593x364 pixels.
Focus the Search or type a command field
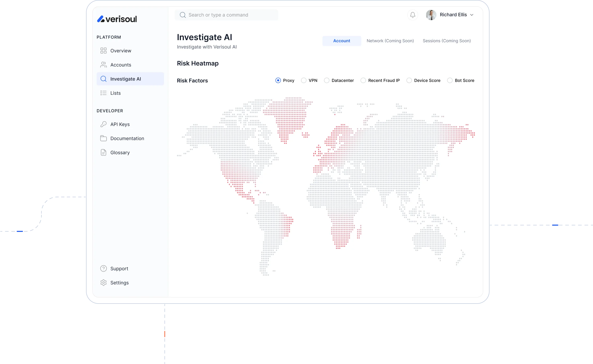[226, 15]
